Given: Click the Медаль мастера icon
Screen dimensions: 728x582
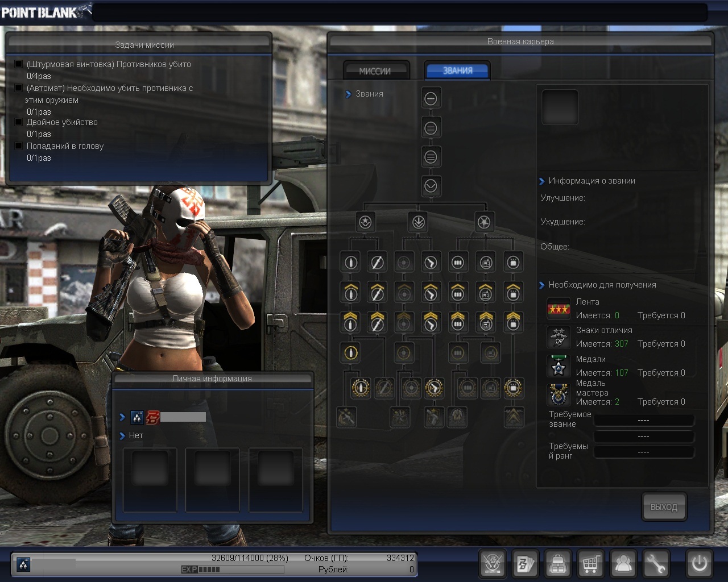Looking at the screenshot, I should tap(559, 394).
